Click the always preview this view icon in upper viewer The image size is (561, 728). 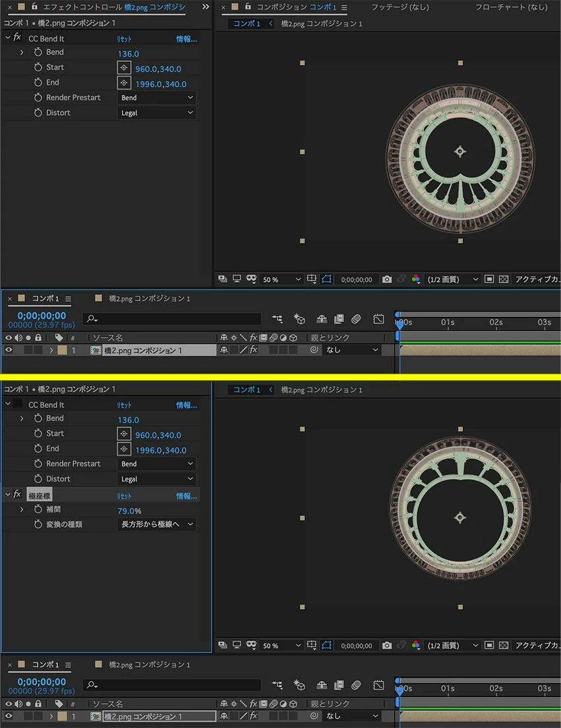222,279
